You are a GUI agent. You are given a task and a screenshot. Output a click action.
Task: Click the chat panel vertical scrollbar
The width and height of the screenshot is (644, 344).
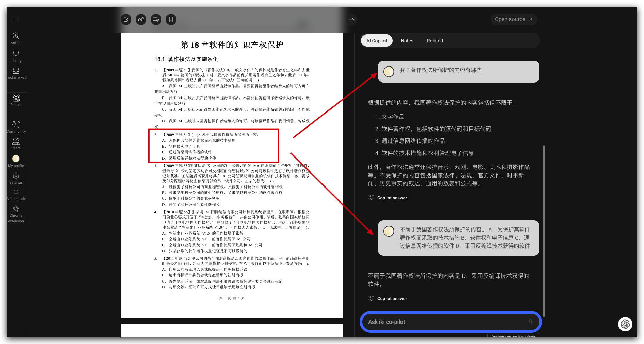pyautogui.click(x=544, y=231)
